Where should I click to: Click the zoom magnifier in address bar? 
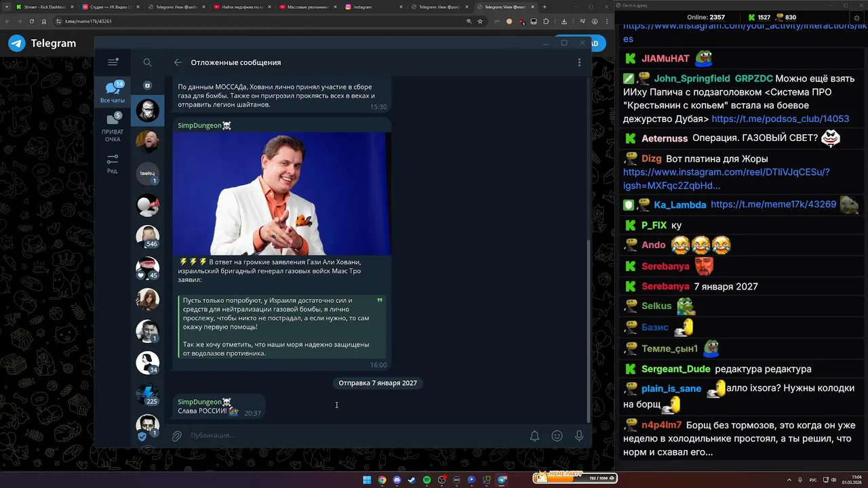click(469, 21)
